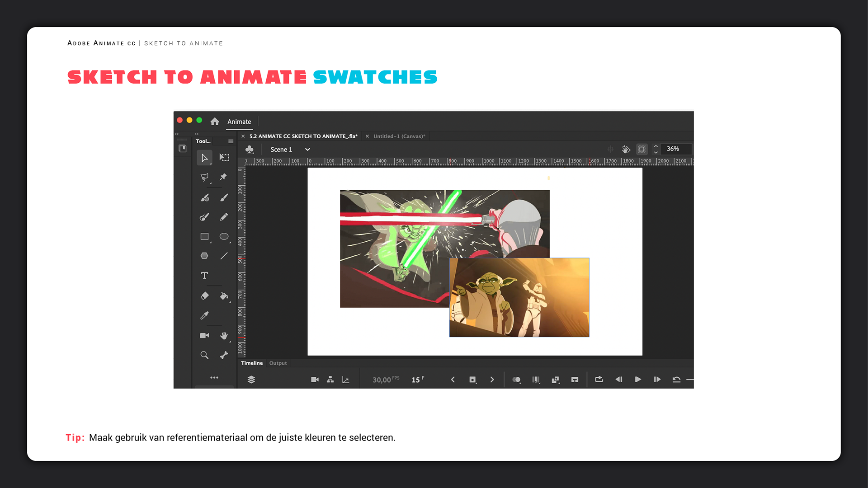The image size is (868, 488).
Task: Click the Home button
Action: point(215,122)
